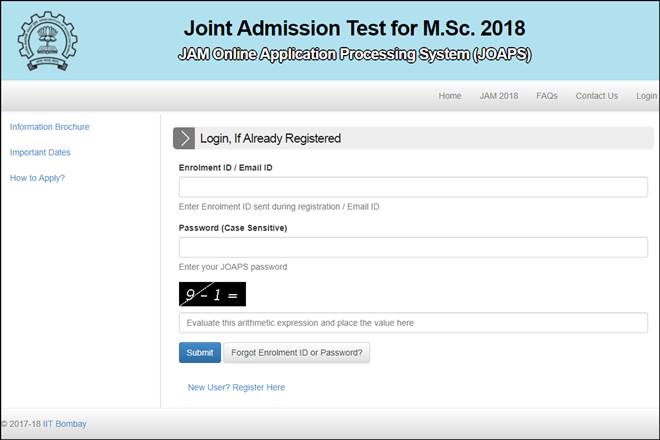The width and height of the screenshot is (660, 440).
Task: Follow the New User? Register Here link
Action: [x=236, y=387]
